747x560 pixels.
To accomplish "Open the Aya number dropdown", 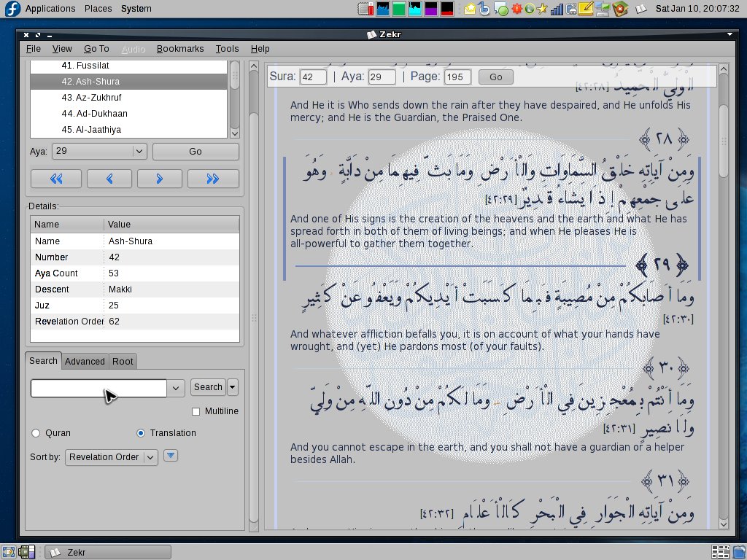I will click(x=139, y=152).
